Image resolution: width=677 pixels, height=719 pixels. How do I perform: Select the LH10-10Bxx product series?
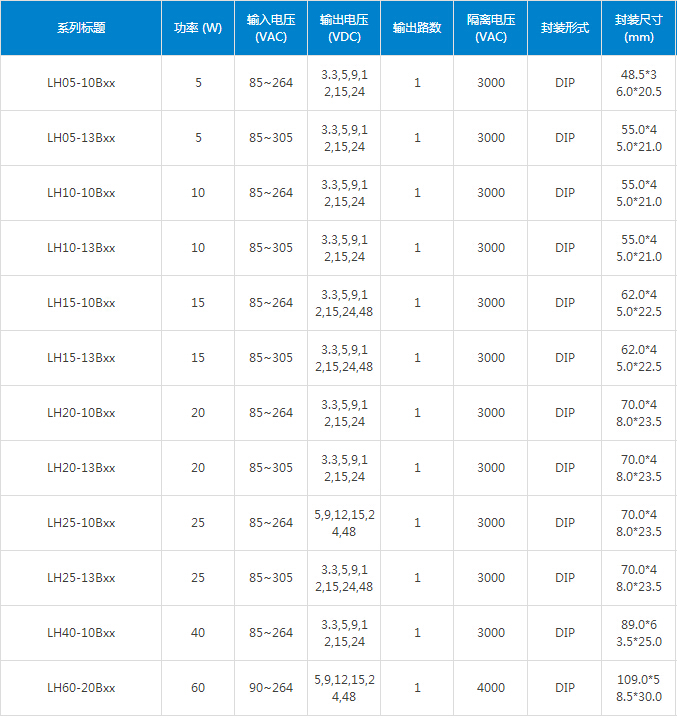(x=81, y=193)
